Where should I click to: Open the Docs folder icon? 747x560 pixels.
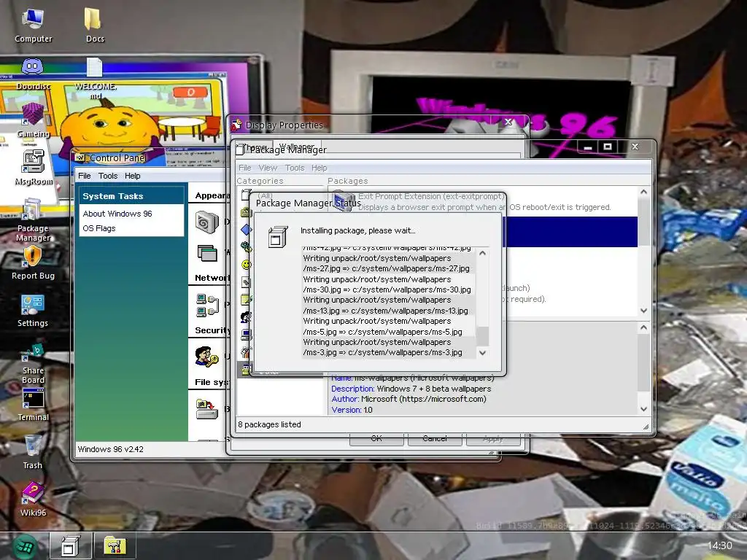[x=94, y=26]
